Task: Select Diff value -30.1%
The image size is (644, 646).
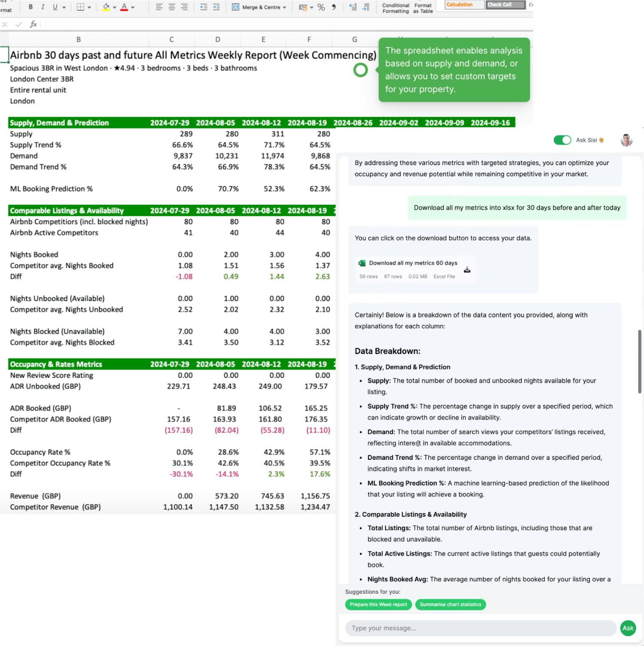Action: 181,474
